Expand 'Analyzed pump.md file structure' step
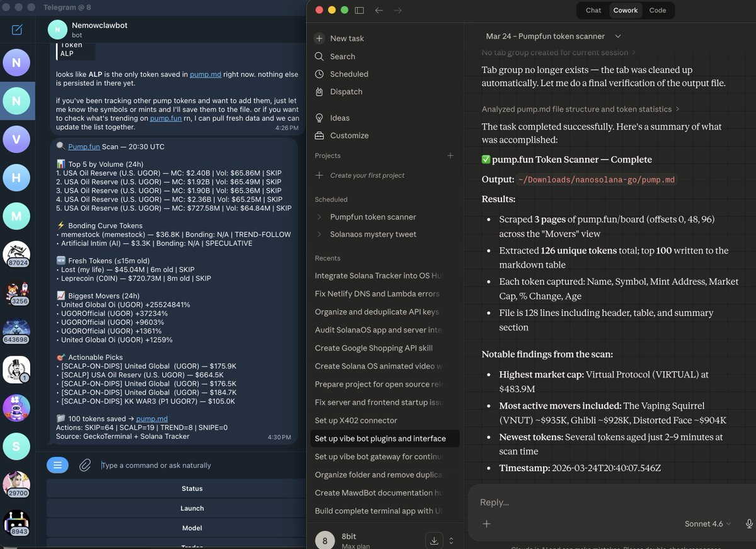756x549 pixels. click(x=580, y=109)
